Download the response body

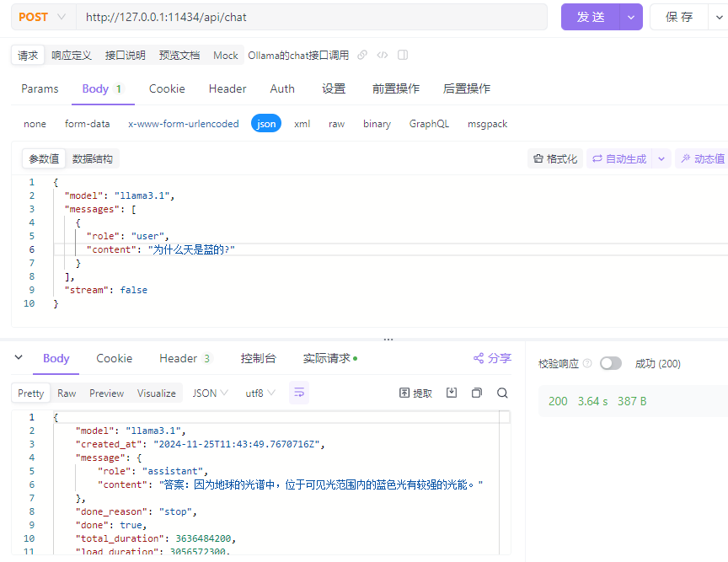click(x=452, y=393)
